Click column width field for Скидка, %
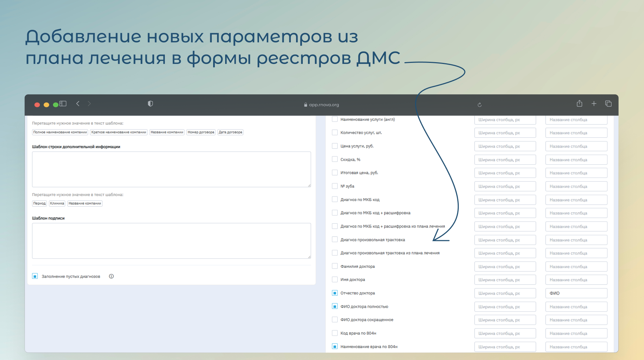 click(505, 160)
